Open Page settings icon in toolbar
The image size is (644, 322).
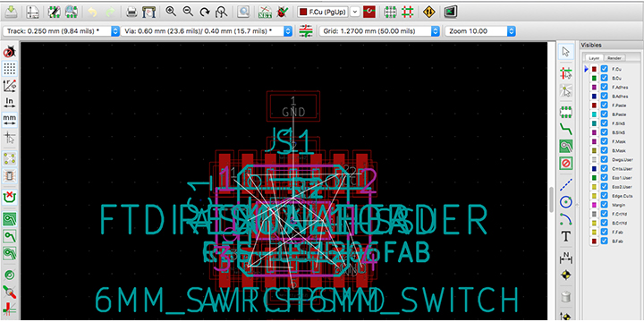(x=32, y=12)
